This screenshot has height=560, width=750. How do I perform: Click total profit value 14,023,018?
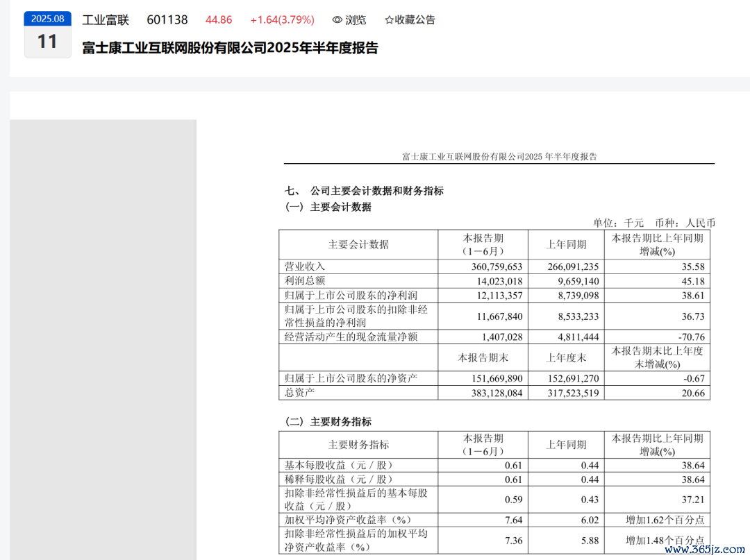(x=499, y=281)
